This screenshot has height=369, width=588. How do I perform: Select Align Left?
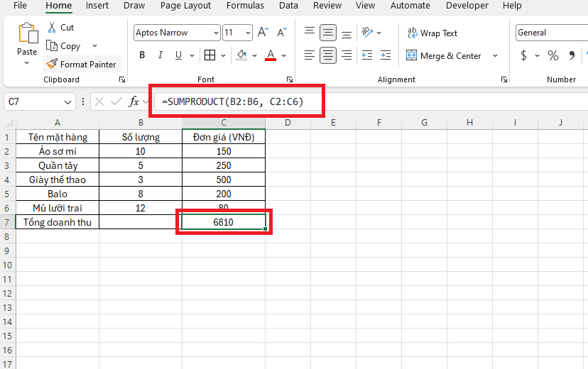[310, 55]
